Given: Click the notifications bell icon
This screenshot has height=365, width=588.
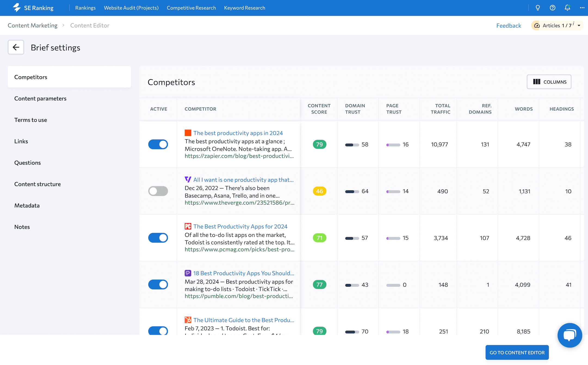Looking at the screenshot, I should click(x=567, y=8).
